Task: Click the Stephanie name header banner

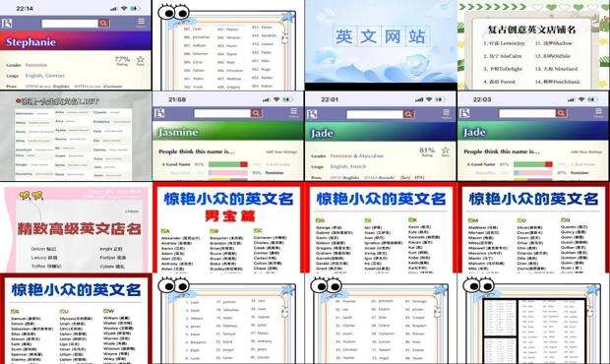Action: (x=76, y=42)
